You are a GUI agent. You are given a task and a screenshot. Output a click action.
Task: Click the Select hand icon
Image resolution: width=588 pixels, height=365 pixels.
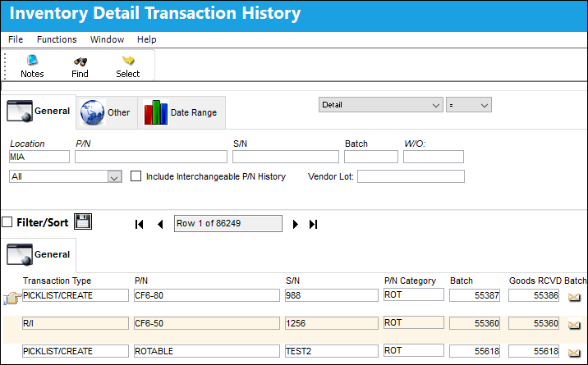128,60
